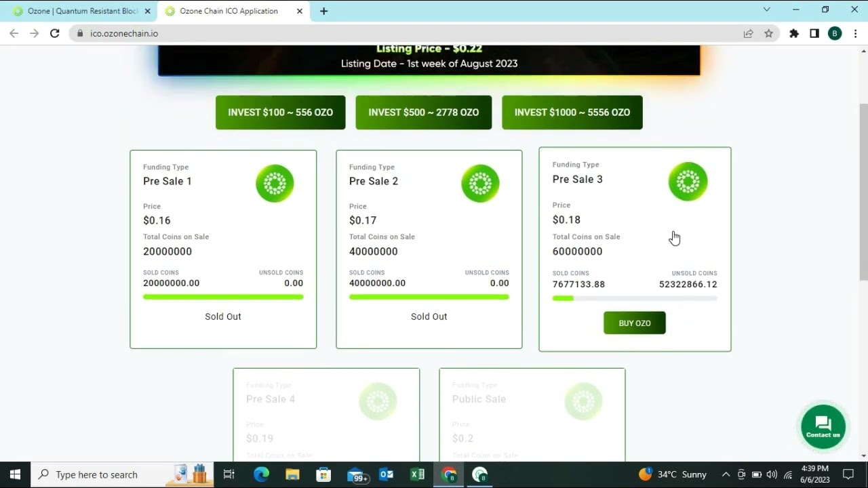Click the Public Sale card title
This screenshot has height=488, width=868.
(x=479, y=399)
